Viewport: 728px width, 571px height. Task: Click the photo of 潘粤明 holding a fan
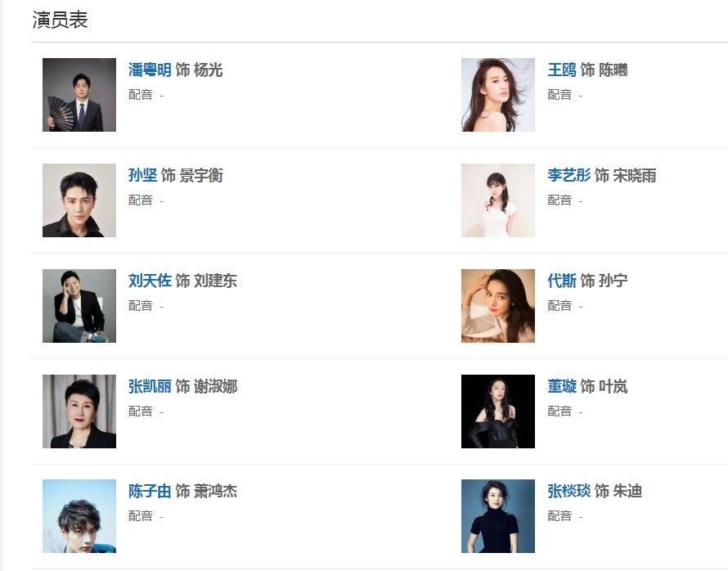pyautogui.click(x=79, y=95)
